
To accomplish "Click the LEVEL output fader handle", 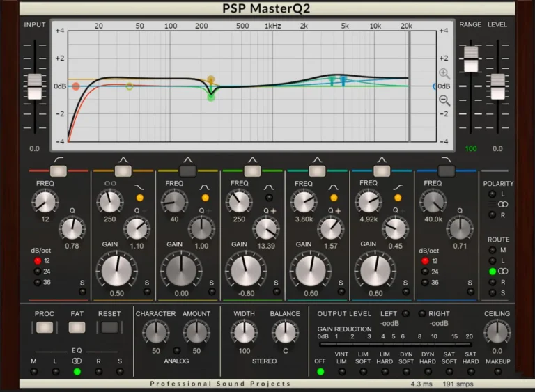I will point(497,86).
